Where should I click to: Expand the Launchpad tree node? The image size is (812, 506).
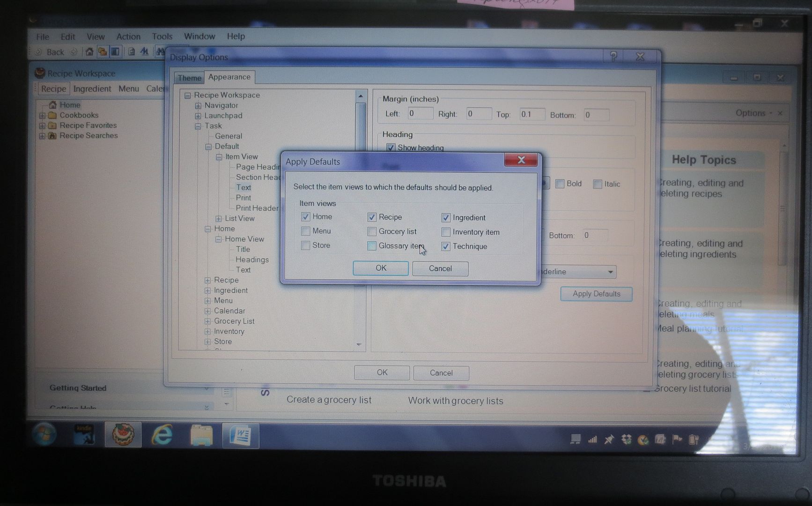click(198, 116)
